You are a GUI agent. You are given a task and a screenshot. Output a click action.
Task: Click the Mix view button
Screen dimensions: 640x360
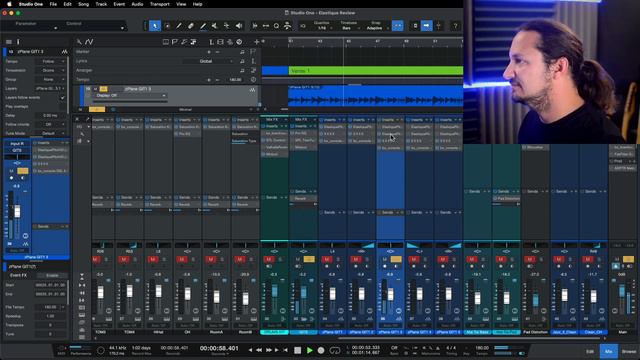click(609, 351)
